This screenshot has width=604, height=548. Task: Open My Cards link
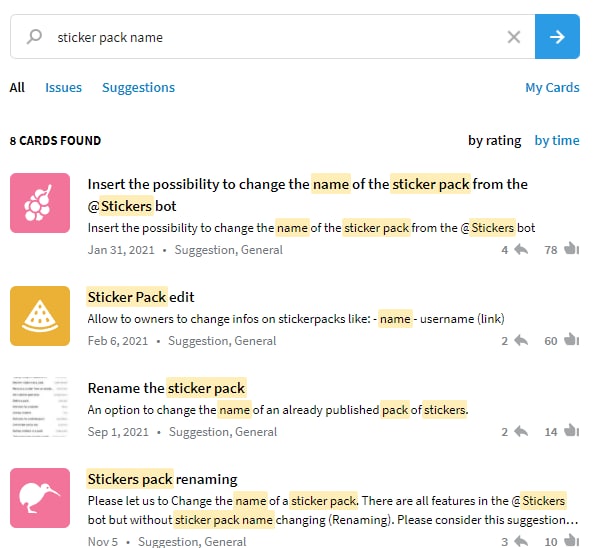pos(552,88)
